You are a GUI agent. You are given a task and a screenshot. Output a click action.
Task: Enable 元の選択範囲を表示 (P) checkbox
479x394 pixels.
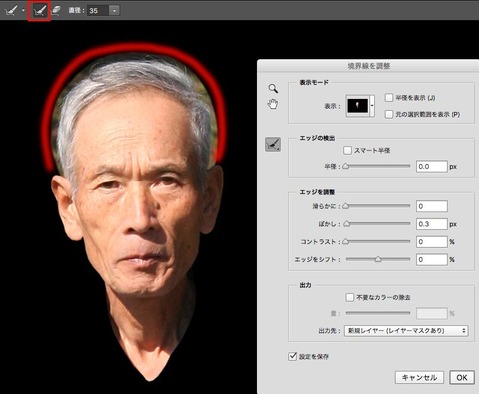(x=389, y=114)
